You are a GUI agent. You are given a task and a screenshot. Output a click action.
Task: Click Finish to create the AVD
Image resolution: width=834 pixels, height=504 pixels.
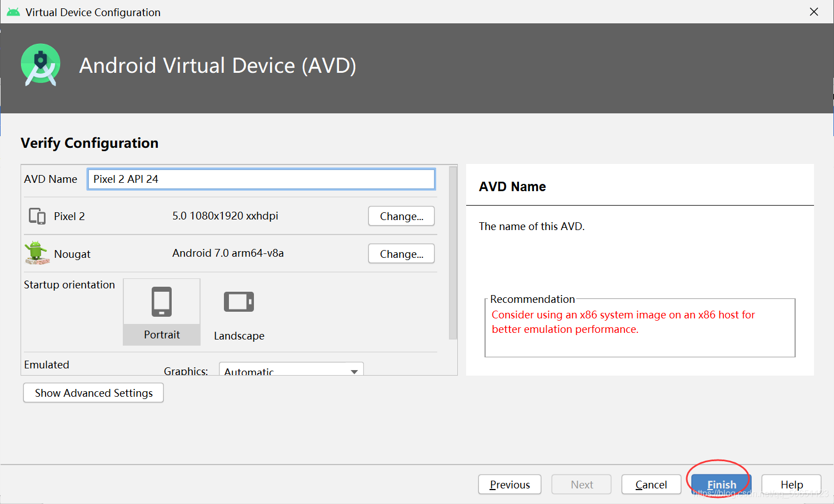(721, 485)
